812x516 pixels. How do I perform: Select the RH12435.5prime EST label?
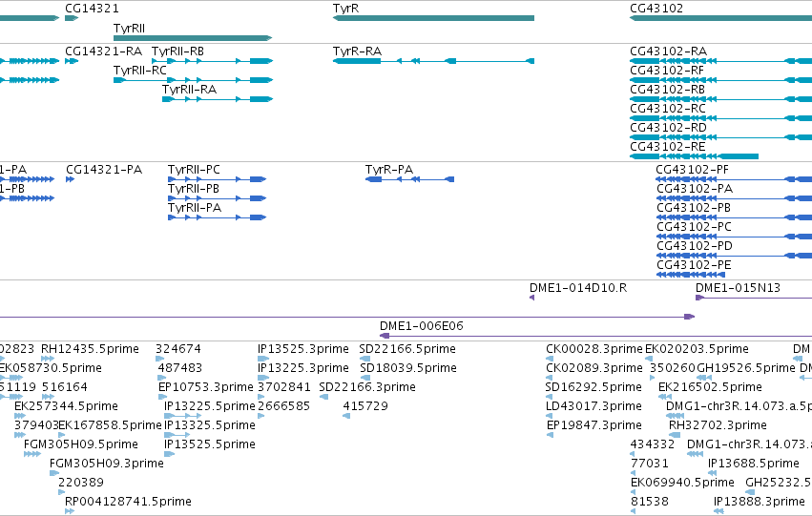pyautogui.click(x=90, y=349)
